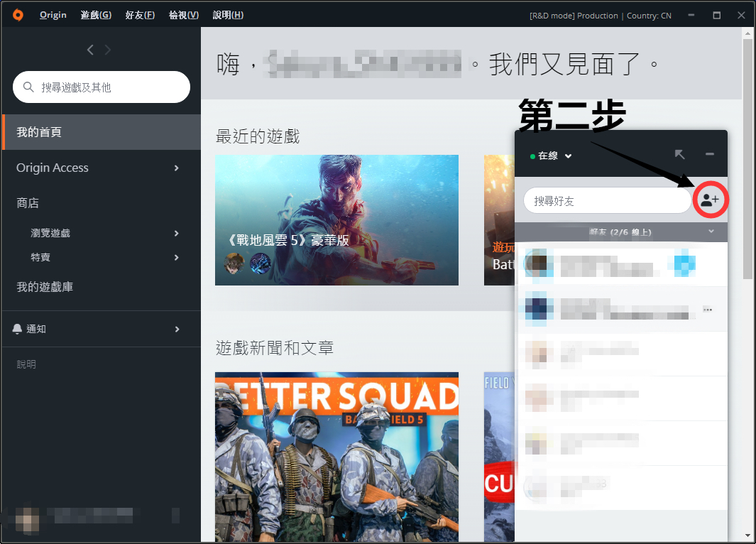Minimize the friends list panel
756x544 pixels.
(x=710, y=154)
